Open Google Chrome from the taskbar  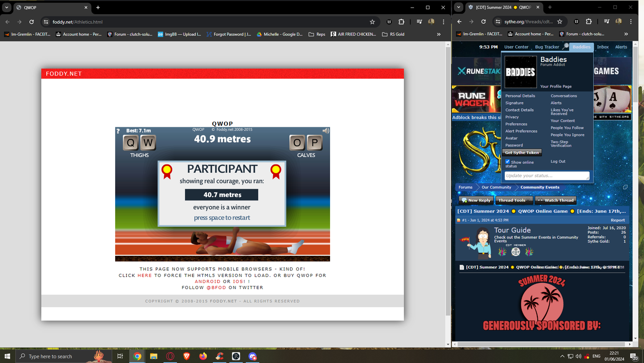pos(137,356)
